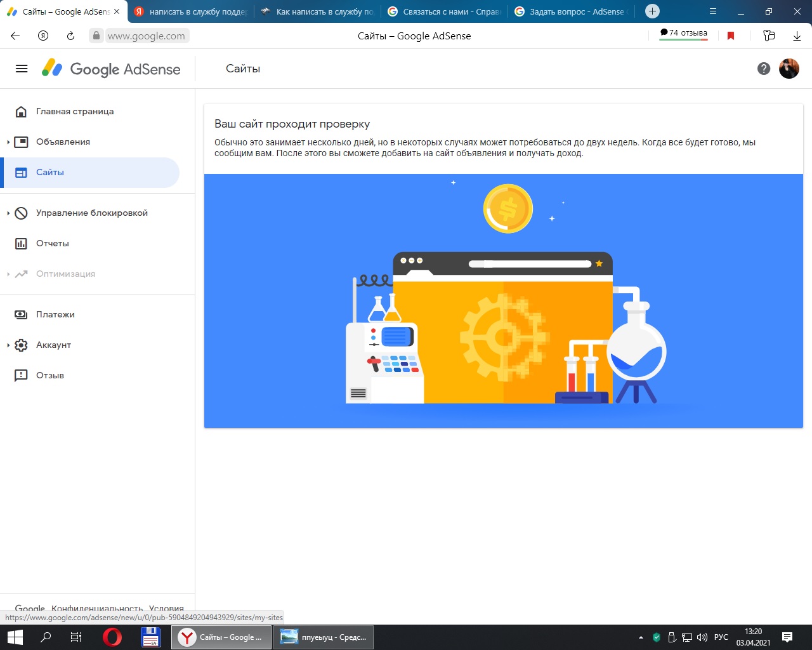Open Task View in the taskbar
Screen dimensions: 812x650
76,637
